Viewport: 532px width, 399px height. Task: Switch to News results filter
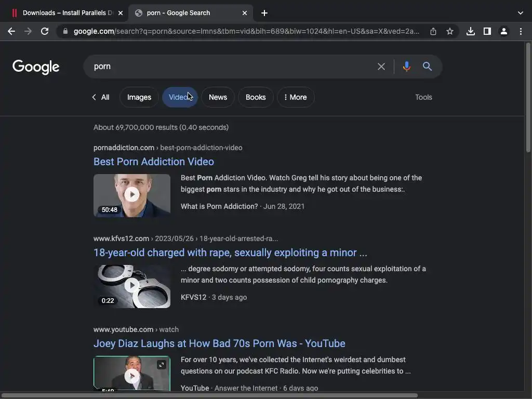coord(218,97)
